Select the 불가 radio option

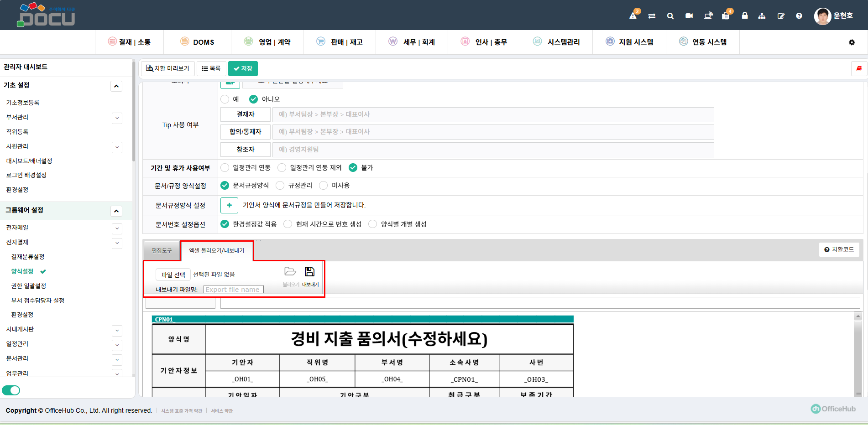point(353,167)
